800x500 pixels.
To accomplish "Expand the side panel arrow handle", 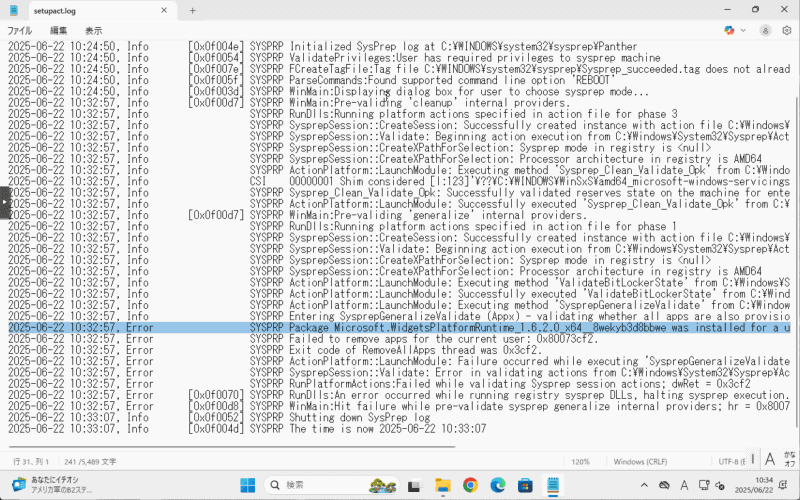I will coord(5,203).
